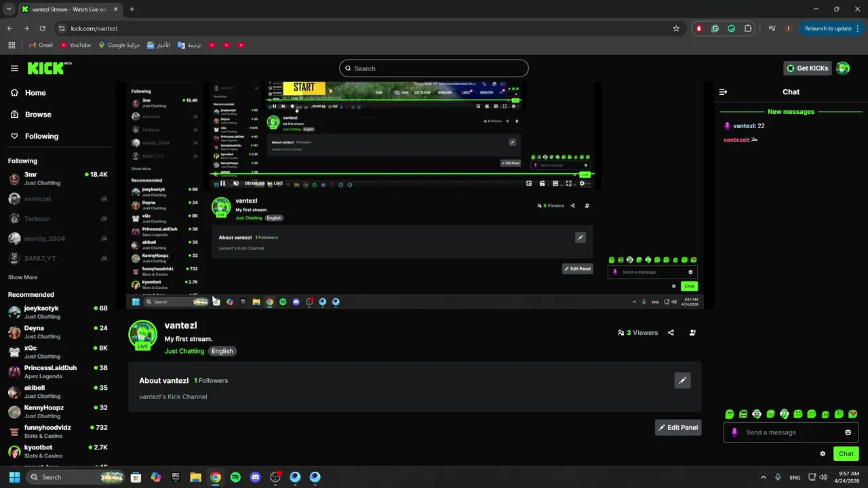Collapse the chat panel with arrow icon
Viewport: 868px width, 488px height.
[x=723, y=91]
